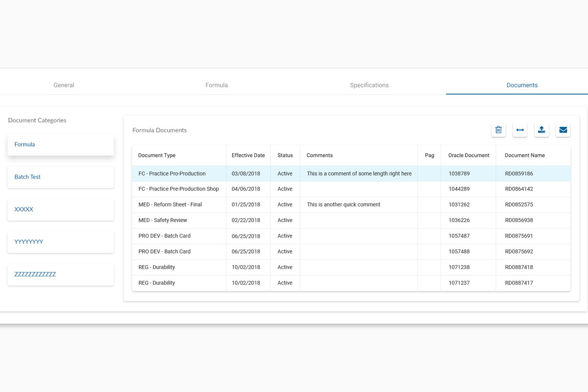Click Oracle document number 1031262
Screen dimensions: 588x392
[x=459, y=205]
